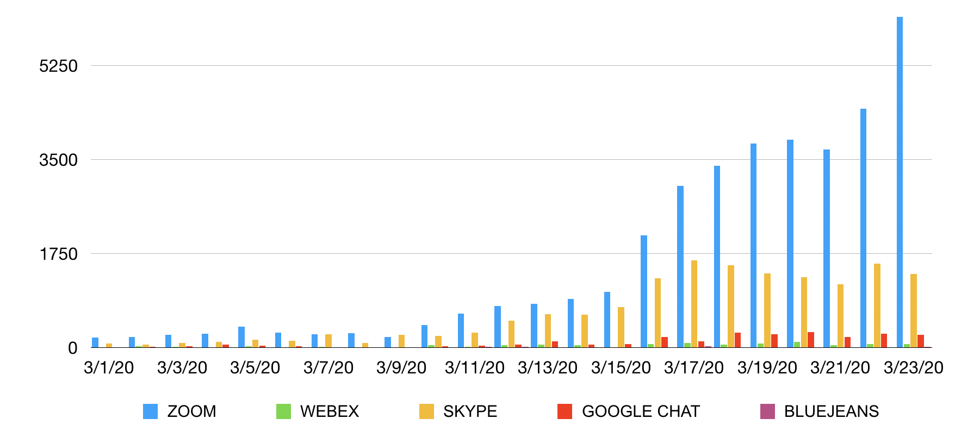Click the 0 y-axis label
Image resolution: width=980 pixels, height=437 pixels.
[73, 348]
